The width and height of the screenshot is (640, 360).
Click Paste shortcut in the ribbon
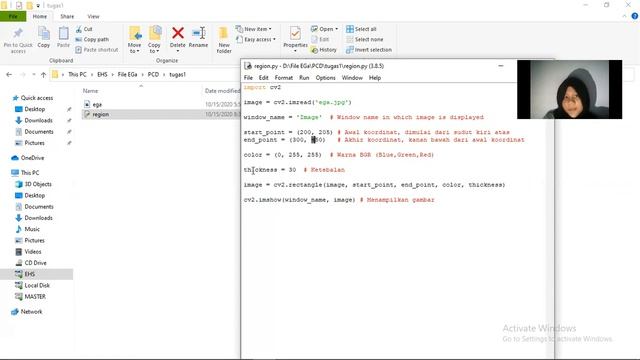[97, 50]
